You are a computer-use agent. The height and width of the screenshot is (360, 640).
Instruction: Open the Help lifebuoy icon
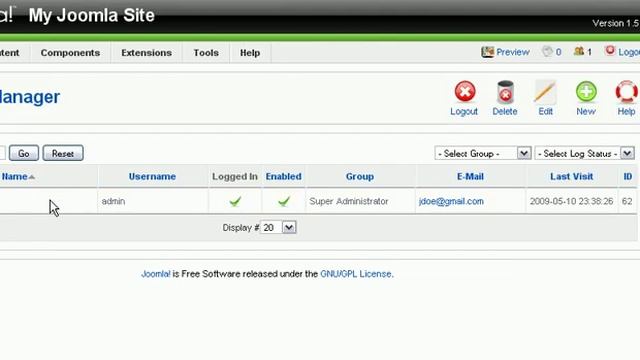[x=627, y=91]
